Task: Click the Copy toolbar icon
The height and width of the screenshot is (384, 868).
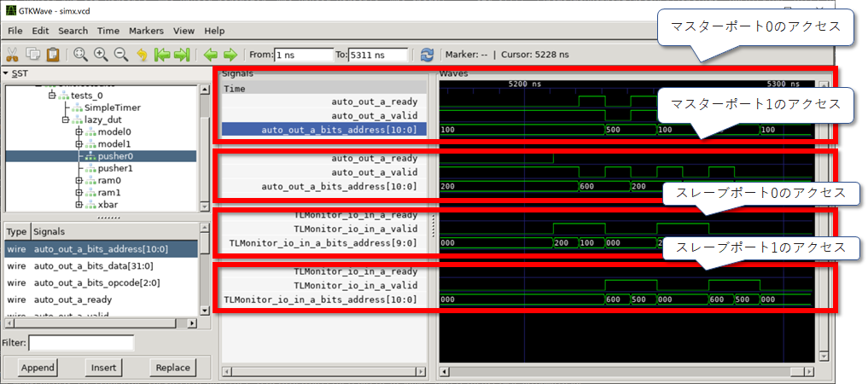Action: (x=33, y=55)
